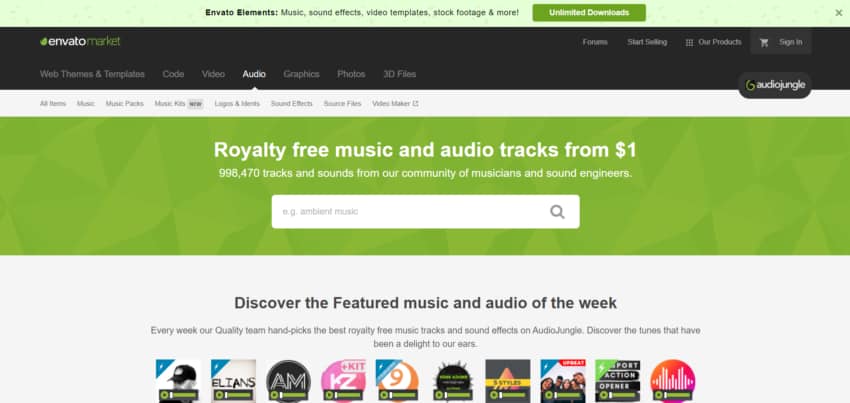Open the AudioJungle logo badge
Screen dimensions: 850x403
click(x=775, y=85)
